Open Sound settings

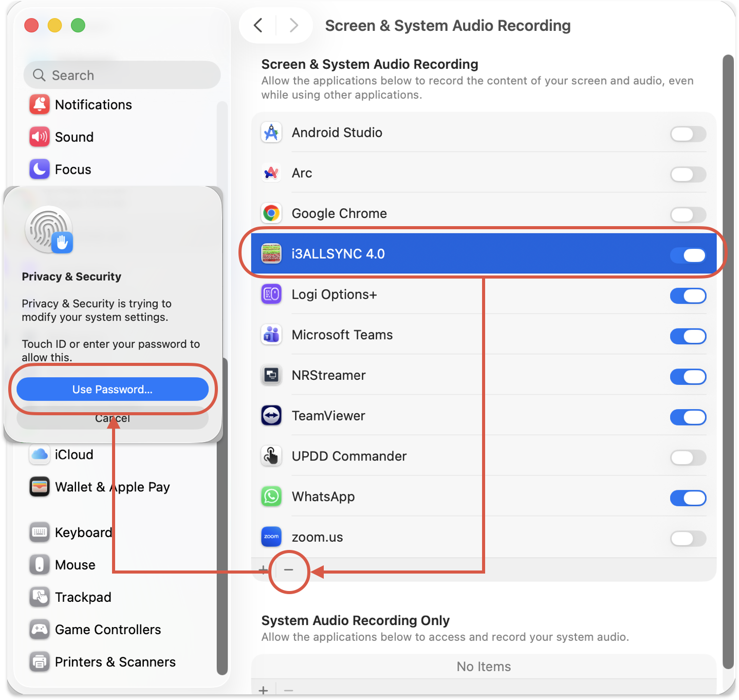(x=122, y=137)
